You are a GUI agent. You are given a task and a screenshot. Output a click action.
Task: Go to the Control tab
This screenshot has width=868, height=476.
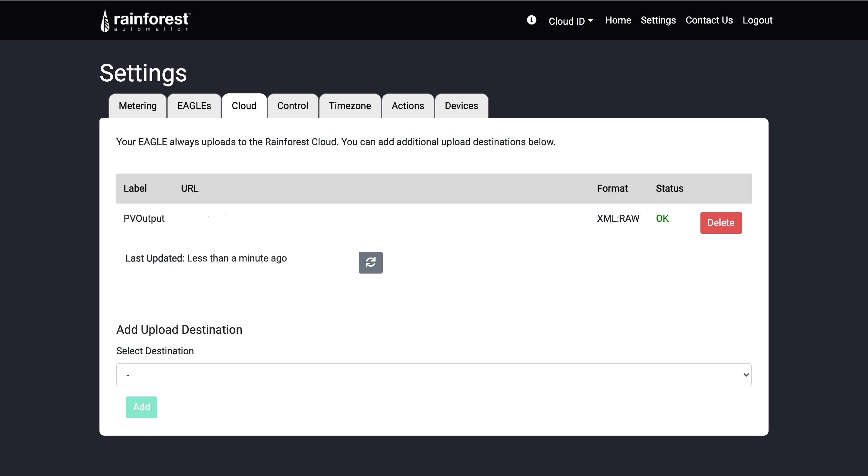(x=292, y=106)
